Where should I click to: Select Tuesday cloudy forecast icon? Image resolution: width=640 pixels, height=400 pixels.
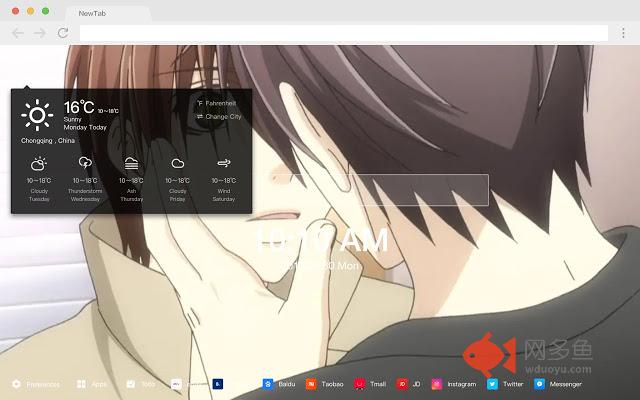pyautogui.click(x=39, y=164)
